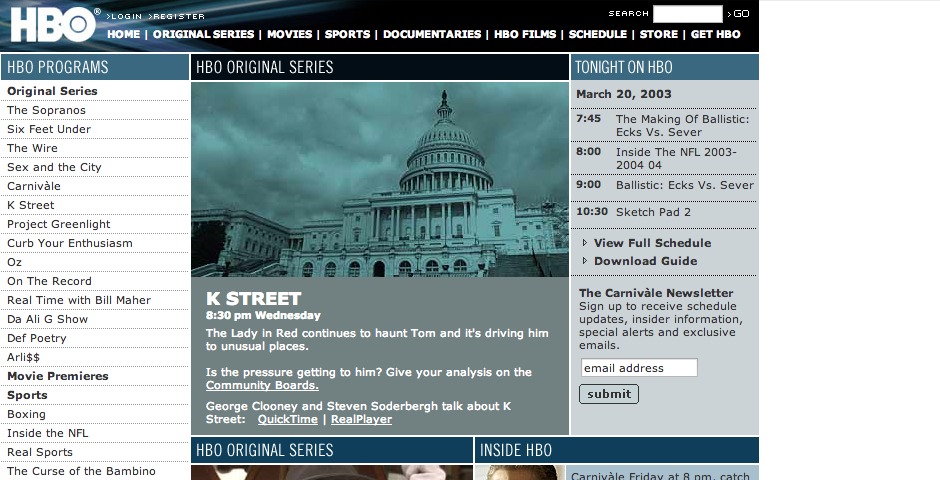Play the QuickTime interview link

coord(288,419)
